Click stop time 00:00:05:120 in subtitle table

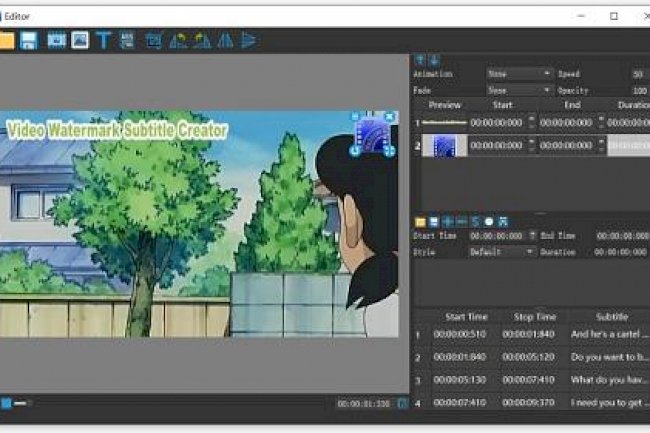tap(528, 357)
